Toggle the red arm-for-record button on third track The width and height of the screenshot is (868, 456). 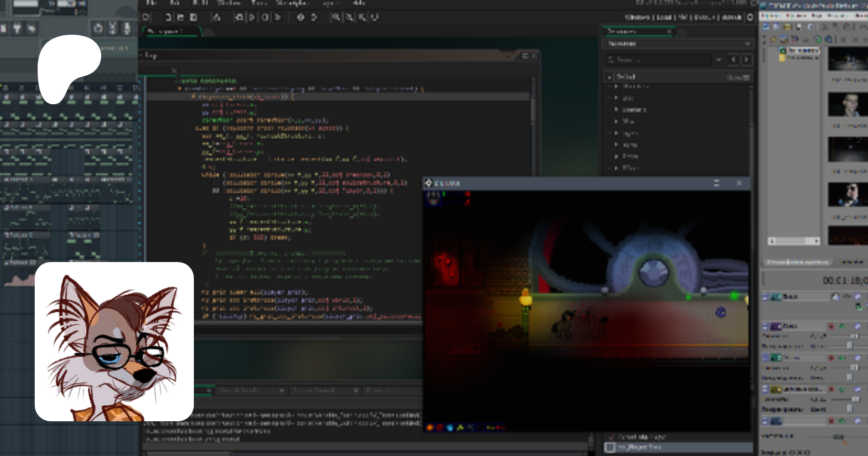(x=831, y=358)
